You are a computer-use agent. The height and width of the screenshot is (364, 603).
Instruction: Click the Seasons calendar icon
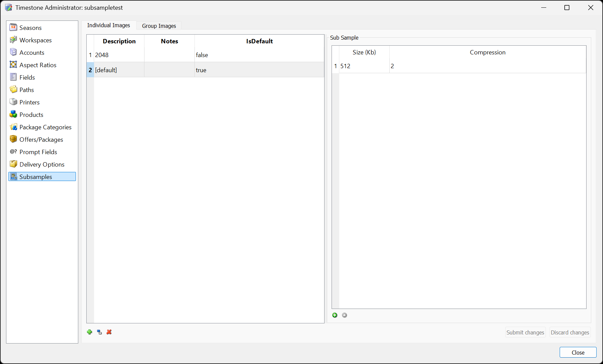13,27
